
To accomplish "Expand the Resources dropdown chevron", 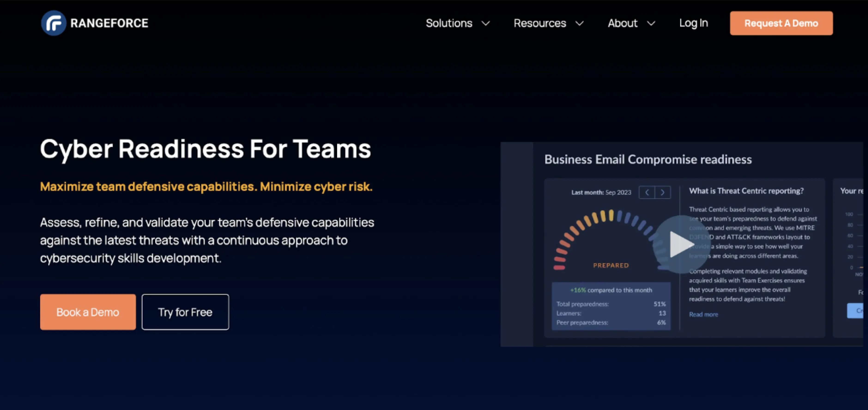I will (579, 24).
